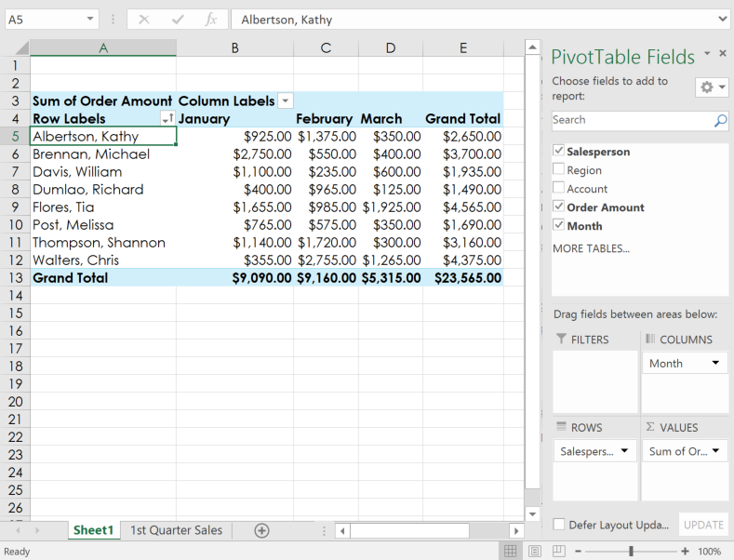Viewport: 734px width, 560px height.
Task: Click the search magnifier in fields pane
Action: (720, 121)
